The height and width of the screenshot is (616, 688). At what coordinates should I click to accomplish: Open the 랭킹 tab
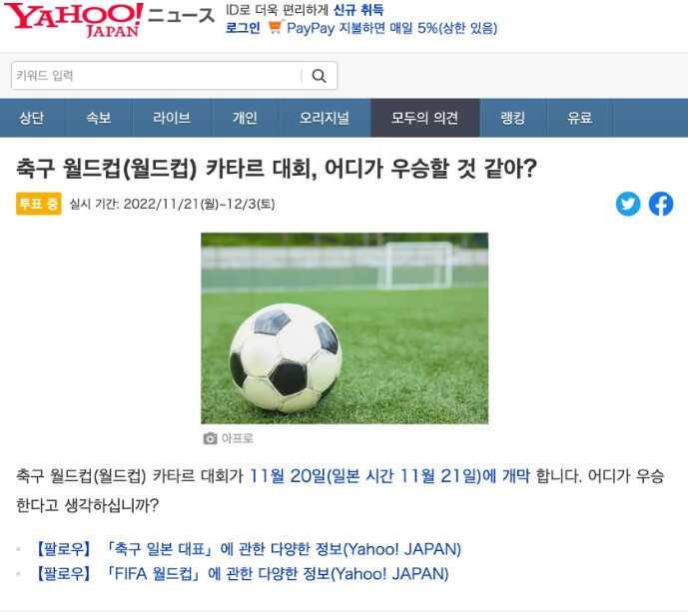tap(513, 118)
